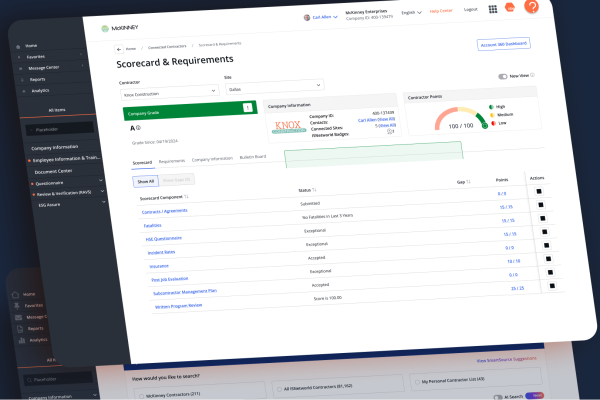Image resolution: width=600 pixels, height=400 pixels.
Task: Click the Show All filter button
Action: point(145,181)
